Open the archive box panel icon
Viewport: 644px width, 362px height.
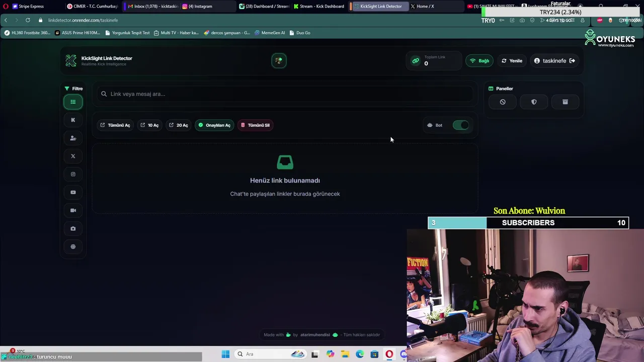coord(565,102)
